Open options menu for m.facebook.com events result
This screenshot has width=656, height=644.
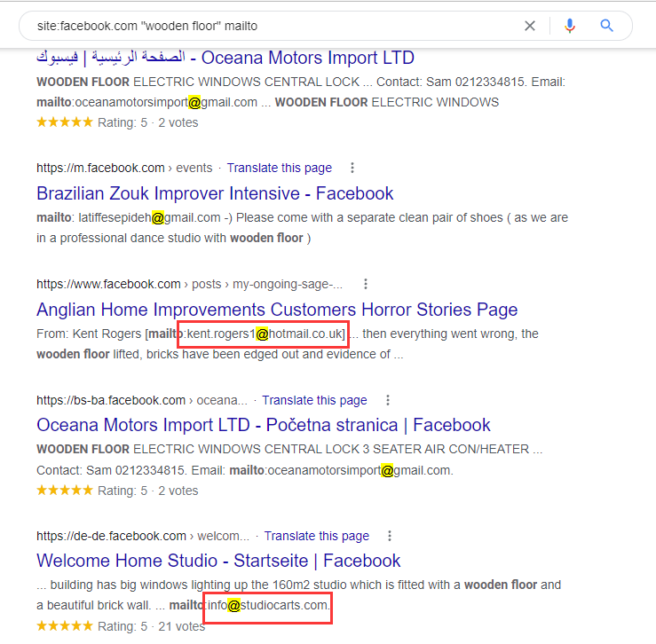coord(352,168)
